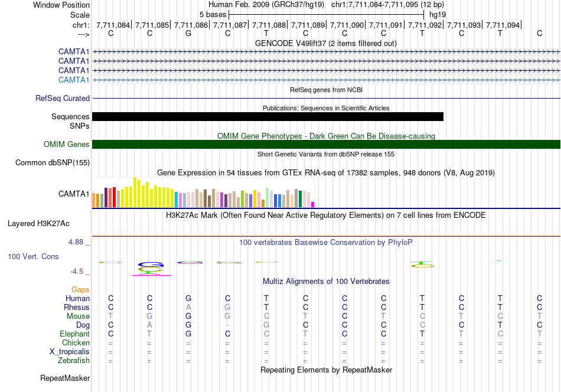Image resolution: width=561 pixels, height=392 pixels.
Task: Click the topmost CAMTA1 GENCODE transcript label
Action: 74,51
